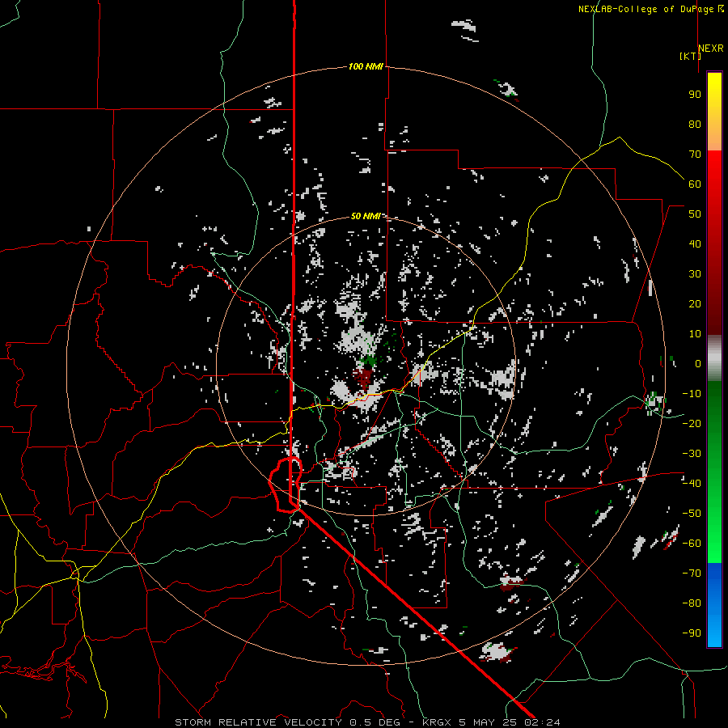The height and width of the screenshot is (728, 728).
Task: Click the 30 value on velocity scale
Action: pyautogui.click(x=695, y=274)
